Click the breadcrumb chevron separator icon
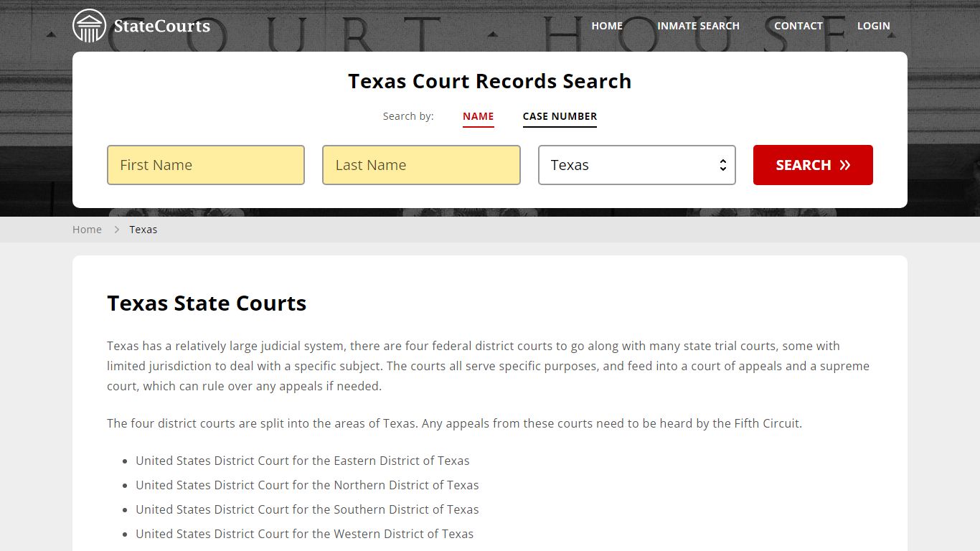980x551 pixels. point(116,230)
